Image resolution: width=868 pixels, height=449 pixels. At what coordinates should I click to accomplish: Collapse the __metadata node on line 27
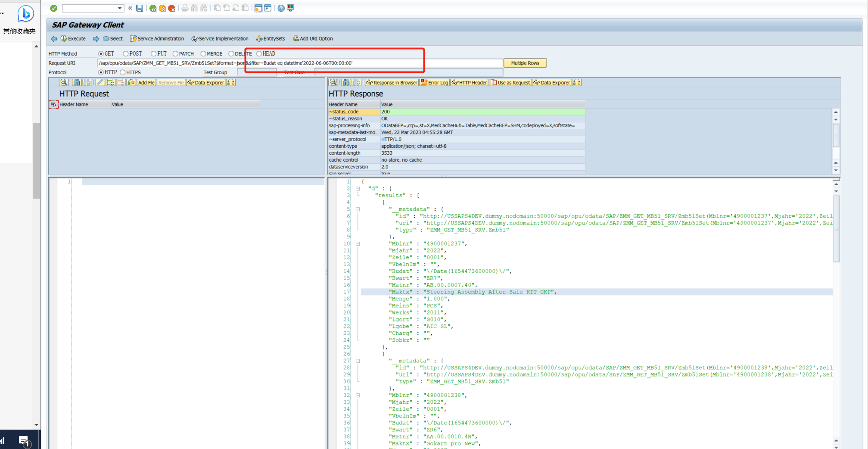(x=358, y=361)
